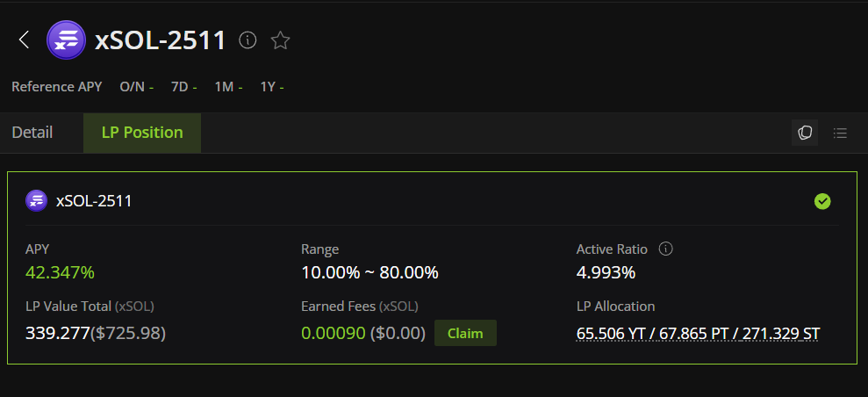Favorite xSOL-2511 with the star icon
This screenshot has width=868, height=397.
click(281, 40)
